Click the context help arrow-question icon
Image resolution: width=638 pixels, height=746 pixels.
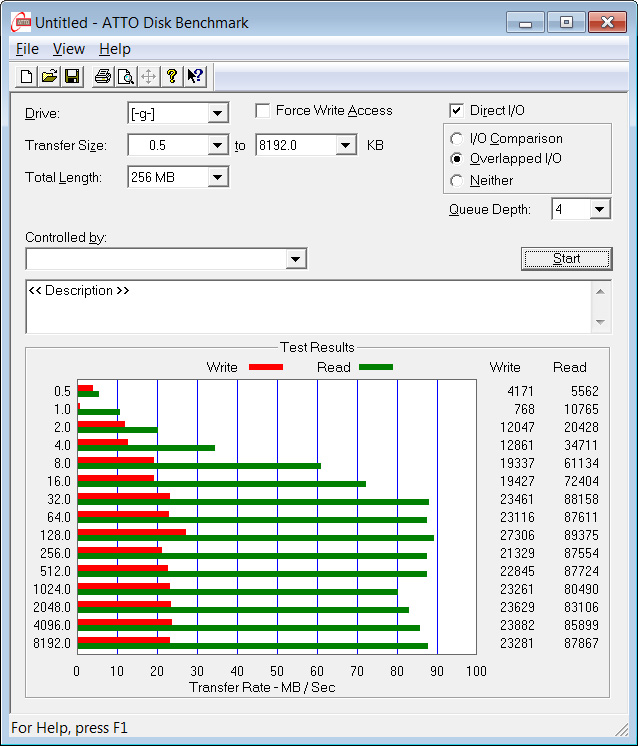195,76
